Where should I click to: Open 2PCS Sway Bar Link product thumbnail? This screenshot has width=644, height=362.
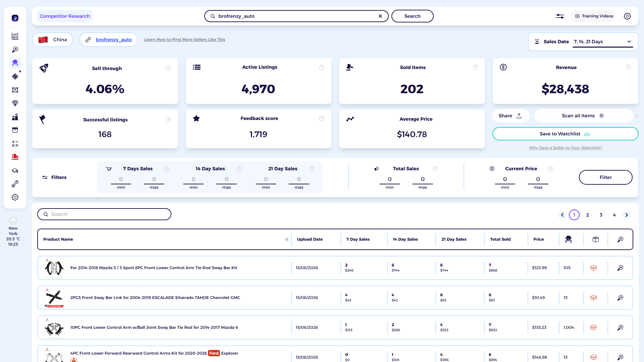pos(54,298)
